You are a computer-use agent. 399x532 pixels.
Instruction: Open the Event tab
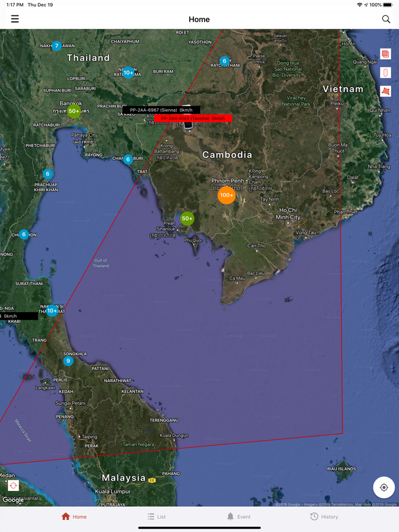(239, 517)
